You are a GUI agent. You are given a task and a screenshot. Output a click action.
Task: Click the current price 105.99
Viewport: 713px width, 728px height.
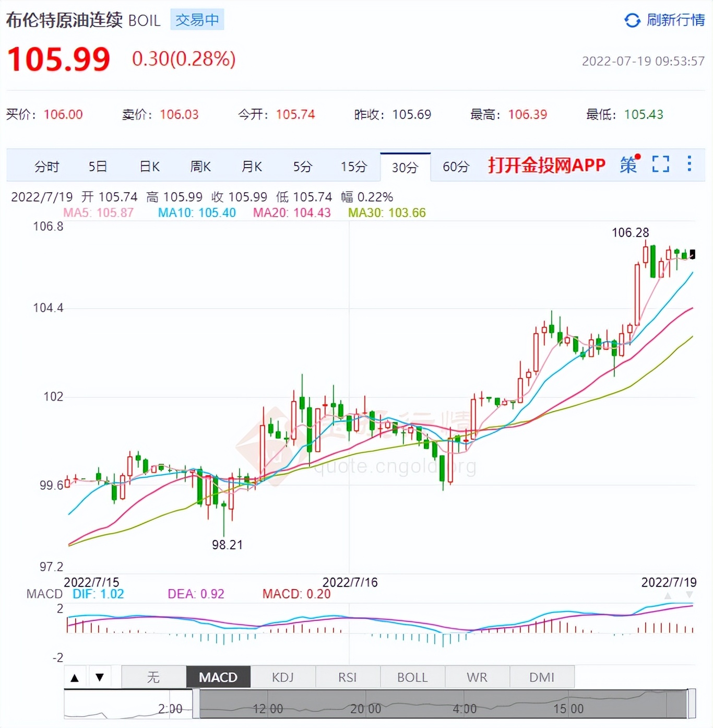tap(58, 59)
